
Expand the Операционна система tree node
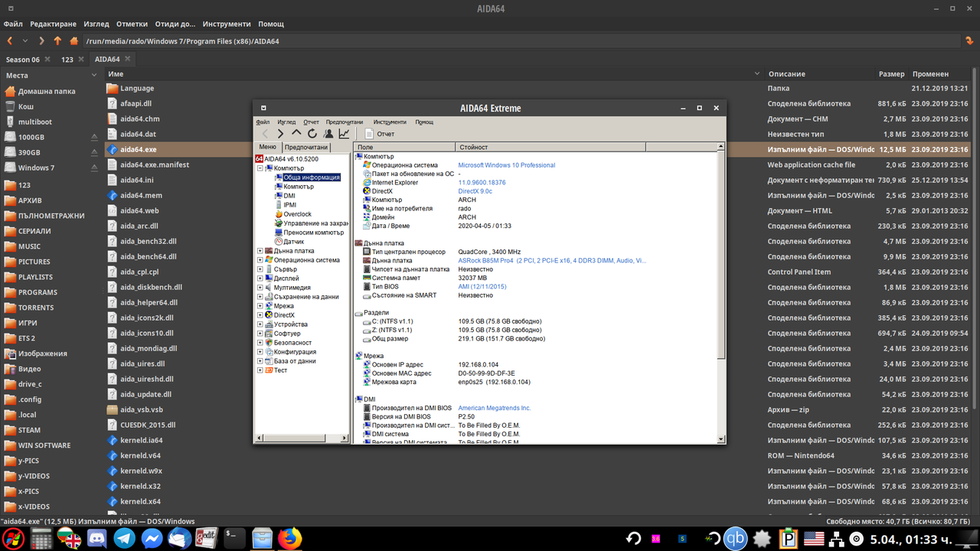click(x=260, y=260)
